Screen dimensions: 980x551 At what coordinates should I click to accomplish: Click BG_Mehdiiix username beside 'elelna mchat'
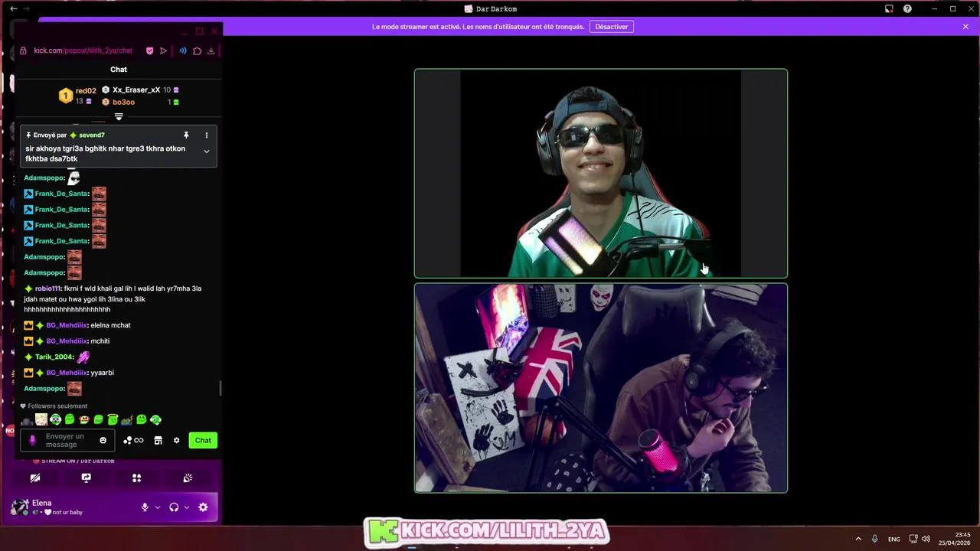[x=67, y=325]
